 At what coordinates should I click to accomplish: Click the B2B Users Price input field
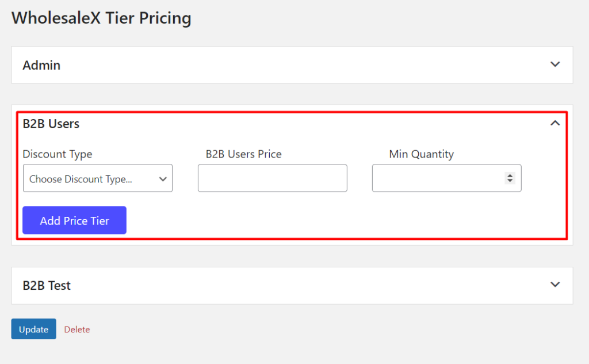point(272,178)
